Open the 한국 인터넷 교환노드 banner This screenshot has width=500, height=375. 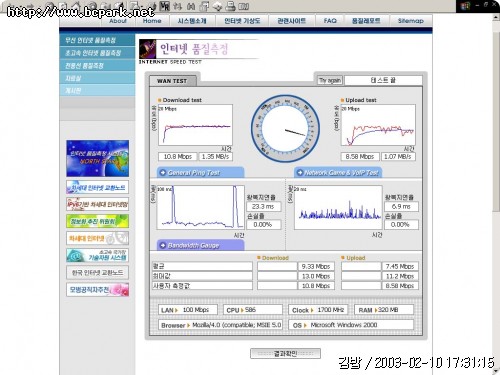(97, 273)
